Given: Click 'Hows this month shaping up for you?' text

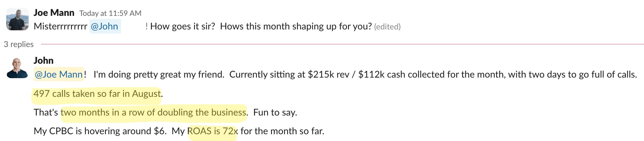Looking at the screenshot, I should (296, 26).
